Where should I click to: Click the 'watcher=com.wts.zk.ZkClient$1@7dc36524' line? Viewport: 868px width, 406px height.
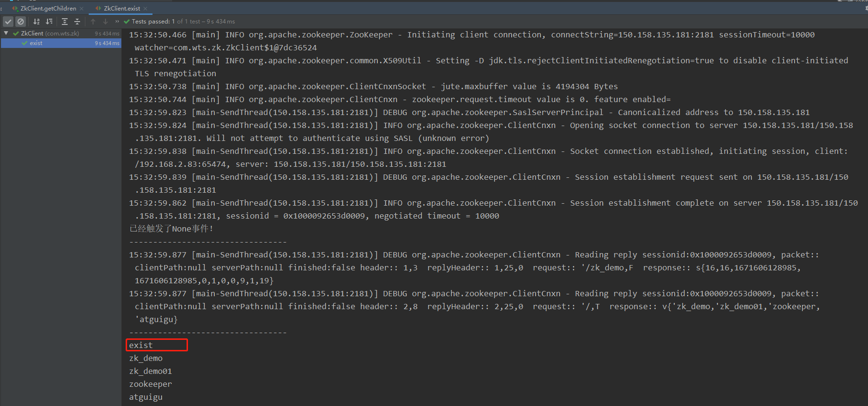[x=226, y=47]
